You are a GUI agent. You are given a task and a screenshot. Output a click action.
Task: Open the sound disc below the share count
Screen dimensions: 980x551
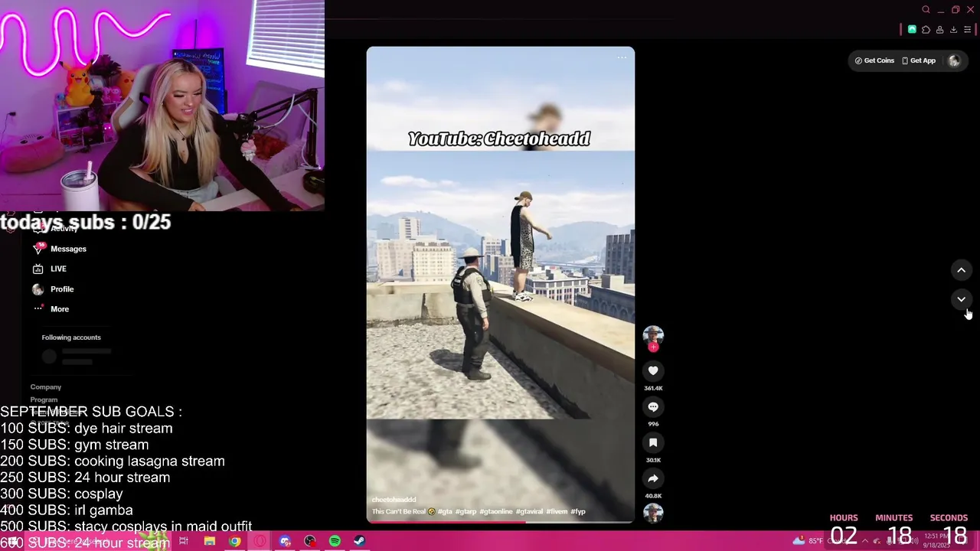click(x=653, y=514)
